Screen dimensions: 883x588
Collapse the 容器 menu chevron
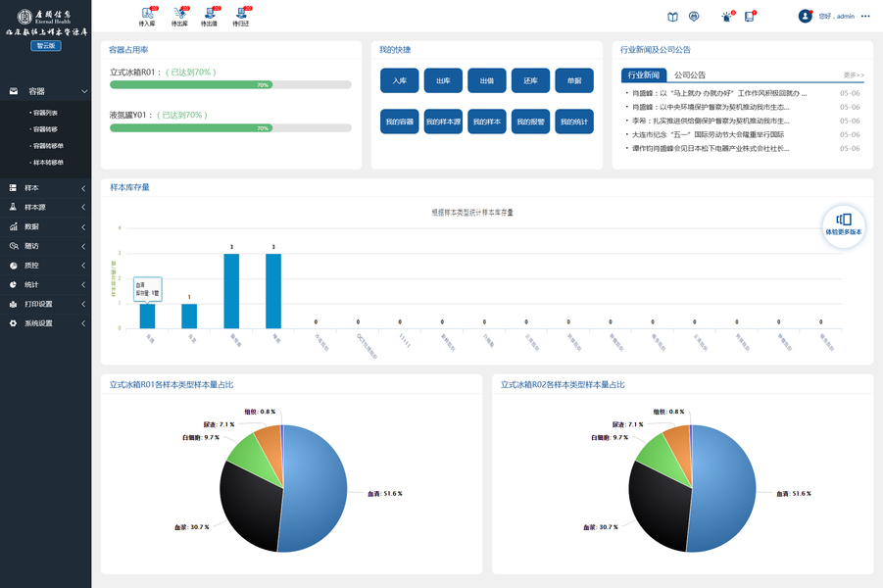(84, 91)
